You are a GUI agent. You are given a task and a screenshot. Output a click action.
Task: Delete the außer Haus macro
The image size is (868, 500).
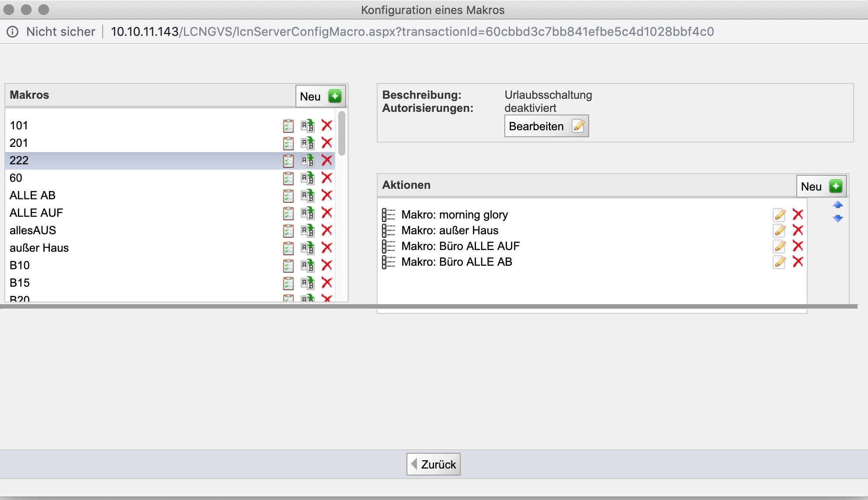(326, 248)
